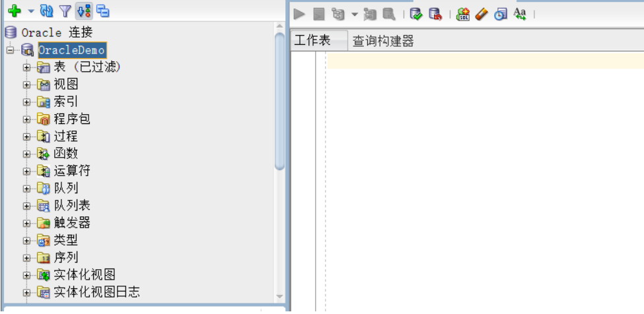Viewport: 644px width, 314px height.
Task: Toggle the schema browser sort icon
Action: [x=84, y=11]
